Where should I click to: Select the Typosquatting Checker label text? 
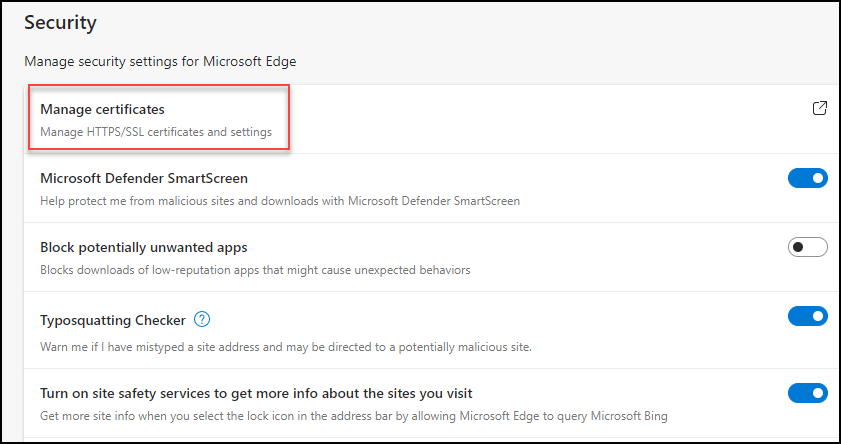112,320
